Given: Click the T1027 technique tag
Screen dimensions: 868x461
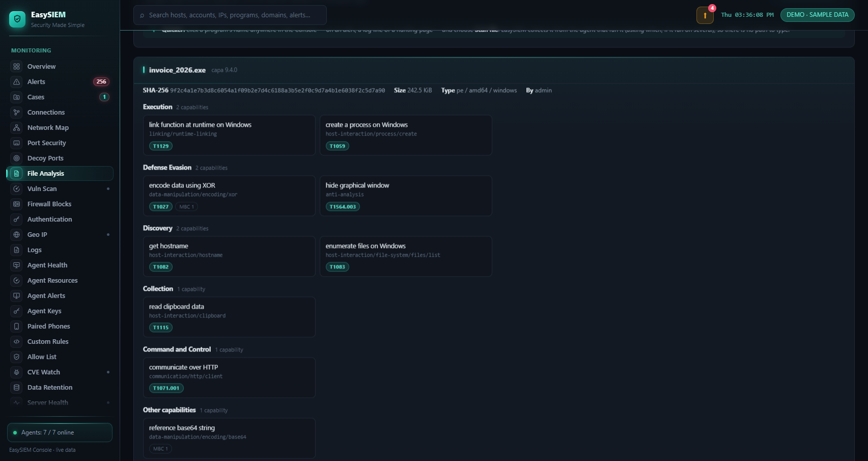Looking at the screenshot, I should pyautogui.click(x=161, y=207).
